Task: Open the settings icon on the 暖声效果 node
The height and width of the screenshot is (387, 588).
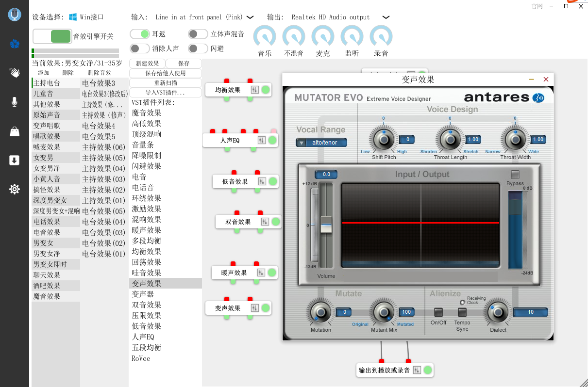Action: [x=261, y=273]
